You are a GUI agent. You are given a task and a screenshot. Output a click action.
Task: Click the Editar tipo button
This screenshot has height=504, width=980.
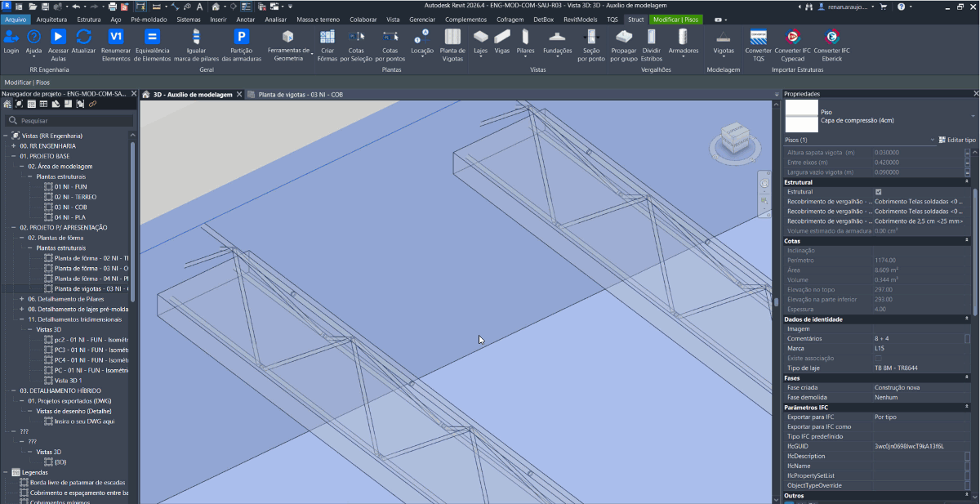point(957,140)
